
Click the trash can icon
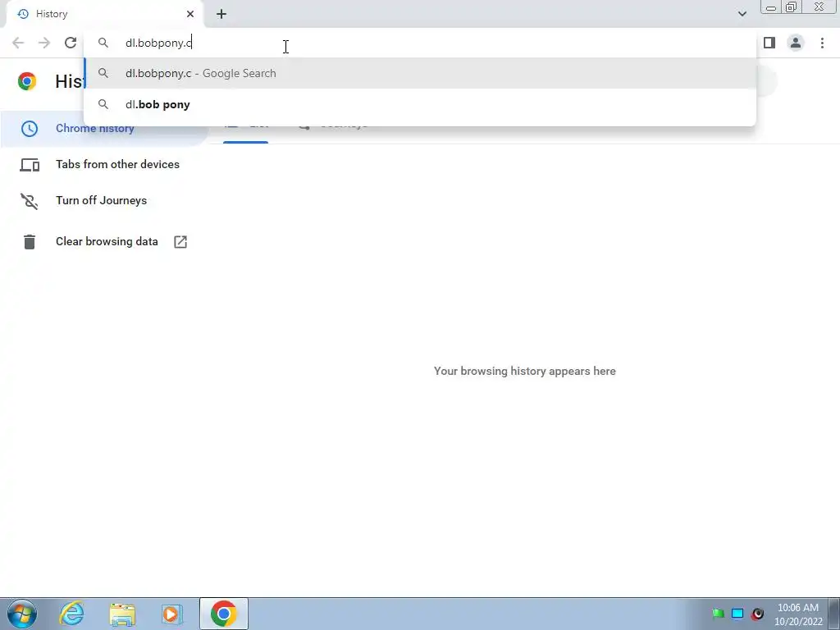pyautogui.click(x=30, y=242)
